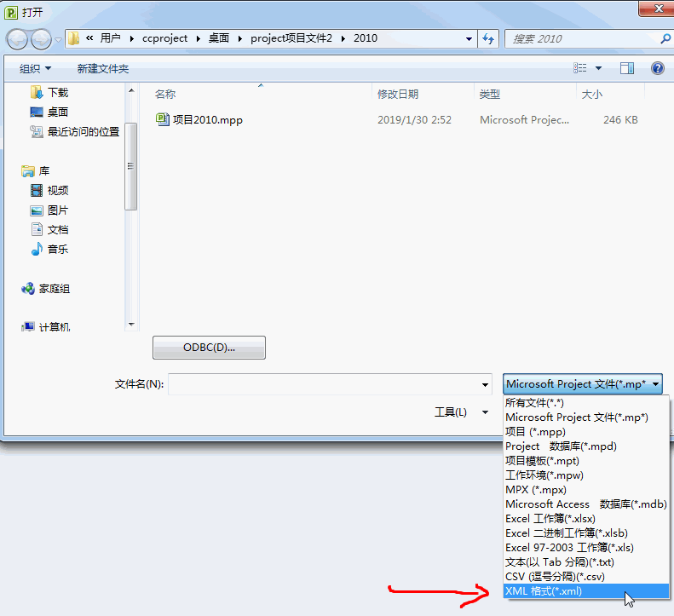This screenshot has height=616, width=674.
Task: Select 桌面 in navigation pane
Action: (49, 112)
